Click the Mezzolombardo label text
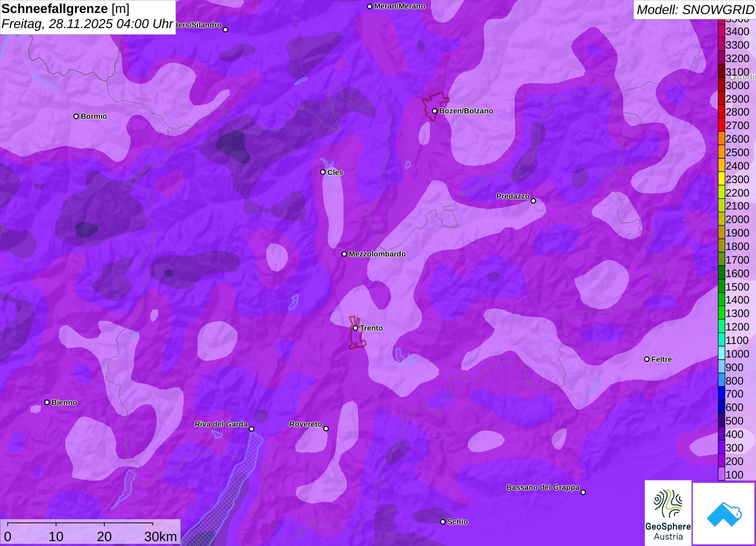This screenshot has width=756, height=546. click(377, 254)
